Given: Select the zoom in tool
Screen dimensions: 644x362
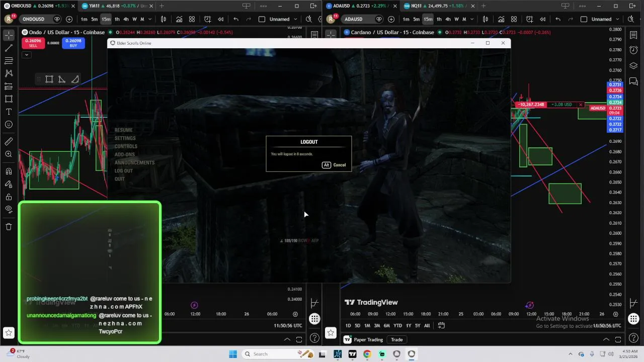Looking at the screenshot, I should [9, 154].
